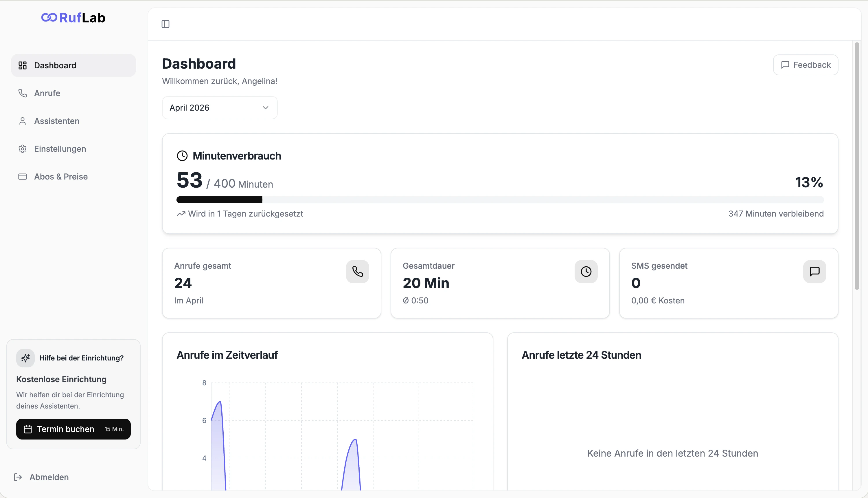Navigate to Einstellungen
The image size is (868, 498).
pos(73,149)
